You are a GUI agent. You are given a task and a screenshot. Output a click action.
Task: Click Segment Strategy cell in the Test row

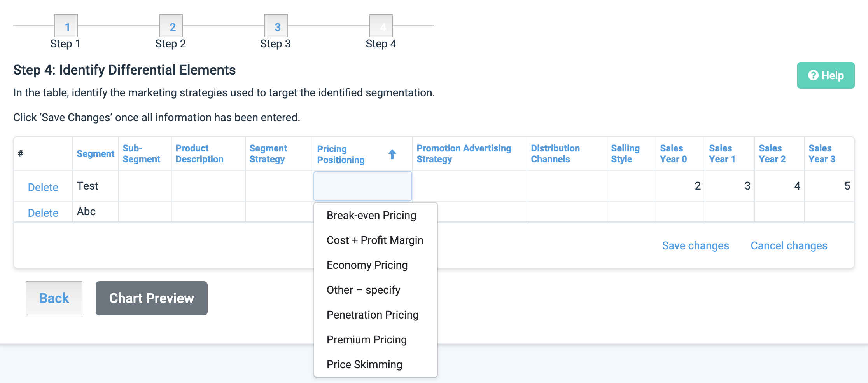(x=279, y=186)
